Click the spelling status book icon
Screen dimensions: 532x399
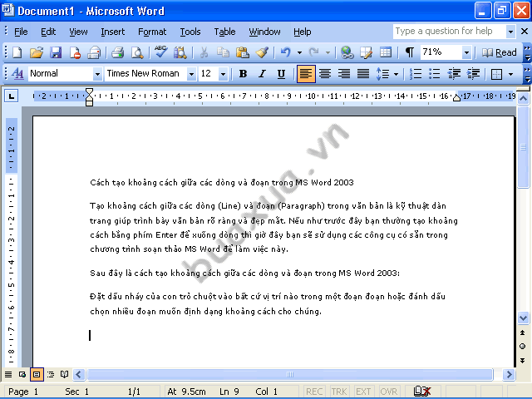pyautogui.click(x=421, y=392)
